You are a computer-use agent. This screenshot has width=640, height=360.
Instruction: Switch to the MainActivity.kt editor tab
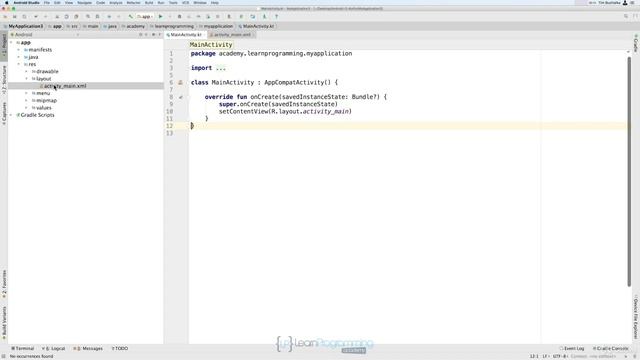(x=186, y=35)
